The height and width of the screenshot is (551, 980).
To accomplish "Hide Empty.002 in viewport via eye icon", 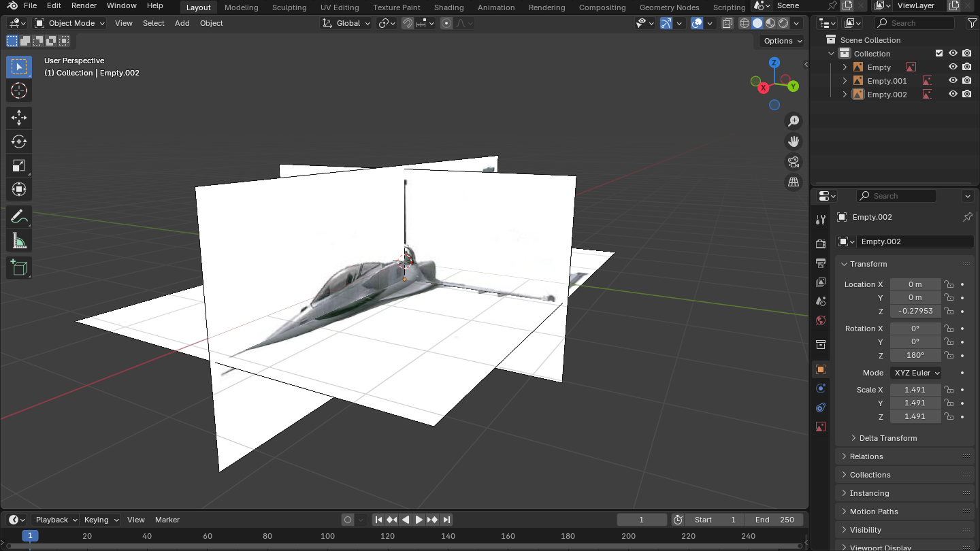I will tap(953, 94).
